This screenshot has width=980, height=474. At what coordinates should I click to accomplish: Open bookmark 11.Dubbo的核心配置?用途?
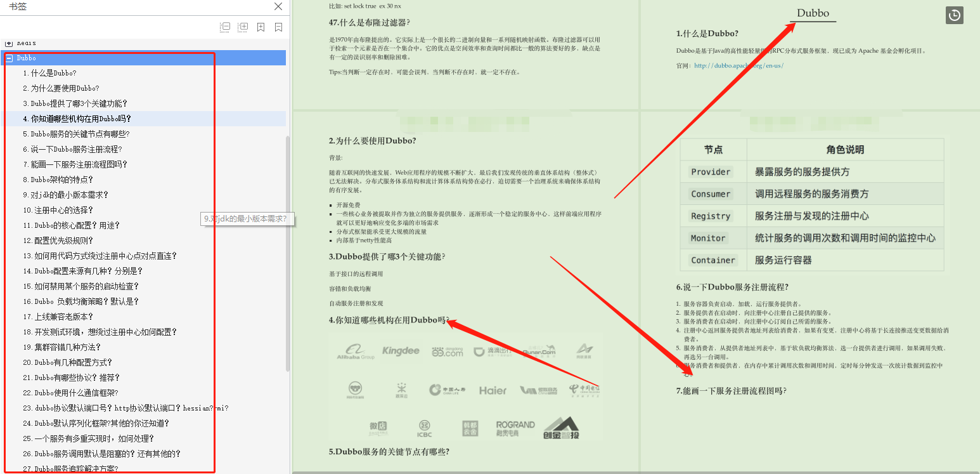click(72, 225)
